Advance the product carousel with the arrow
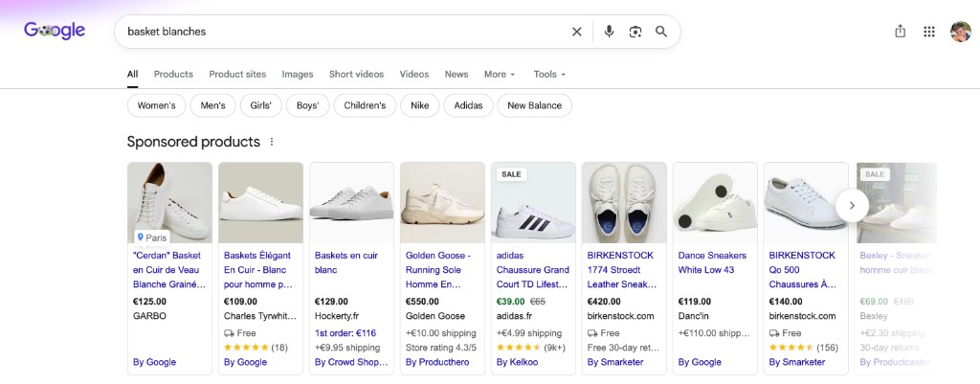Image resolution: width=980 pixels, height=384 pixels. pyautogui.click(x=852, y=205)
